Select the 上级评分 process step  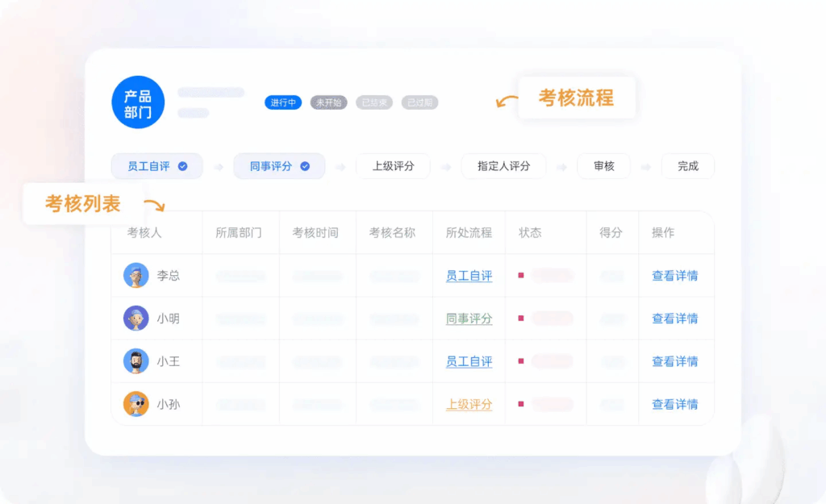[x=393, y=166]
